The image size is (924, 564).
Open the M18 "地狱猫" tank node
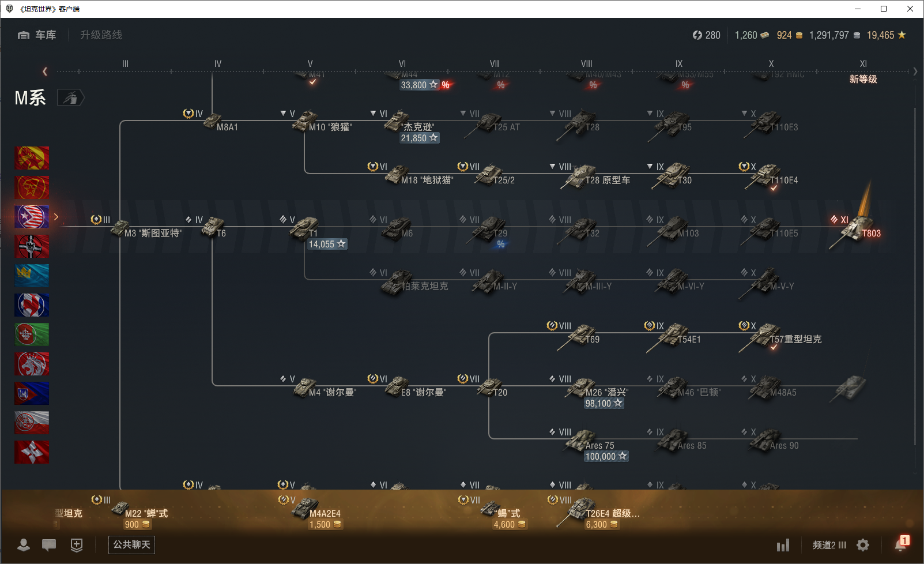tap(412, 174)
